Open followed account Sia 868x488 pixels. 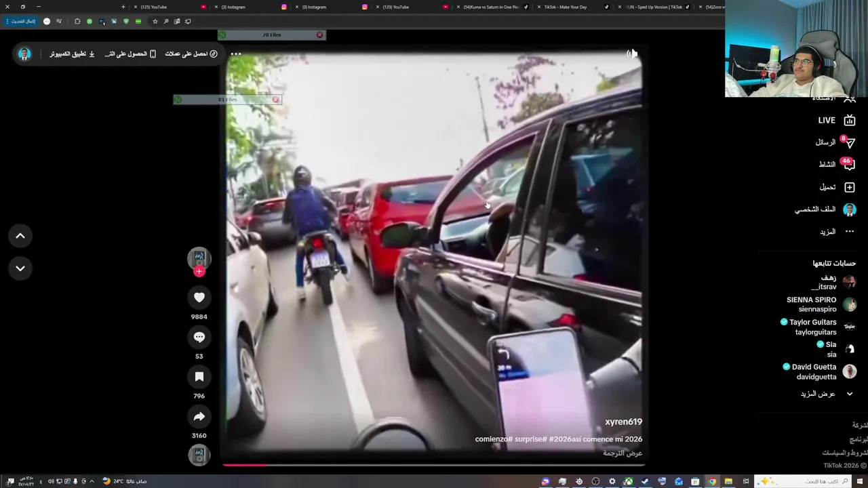coord(838,349)
